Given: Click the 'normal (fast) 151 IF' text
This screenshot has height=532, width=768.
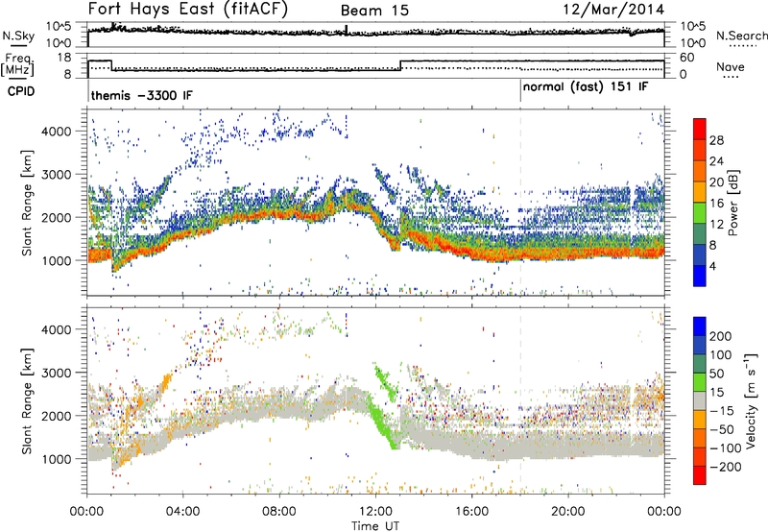Looking at the screenshot, I should coord(586,87).
